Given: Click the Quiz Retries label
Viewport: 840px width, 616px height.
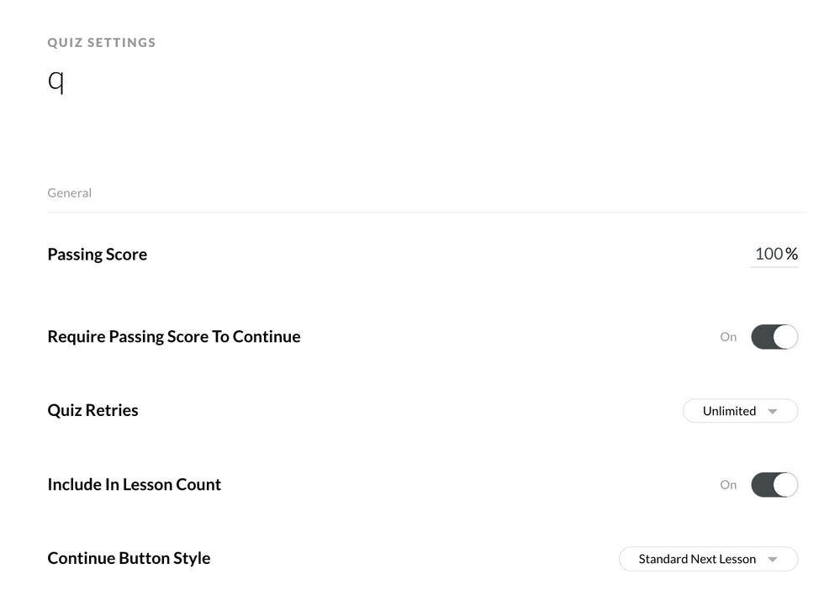Looking at the screenshot, I should coord(93,411).
